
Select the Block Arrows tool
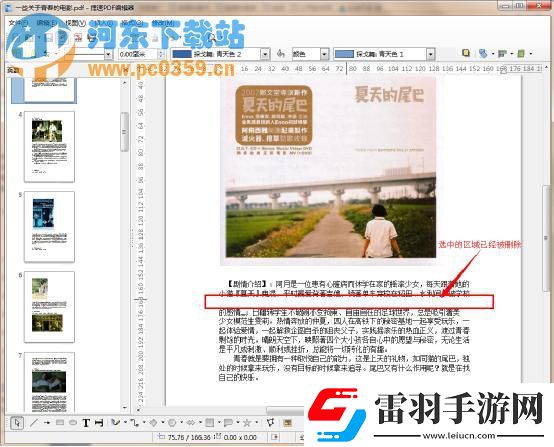[x=191, y=422]
